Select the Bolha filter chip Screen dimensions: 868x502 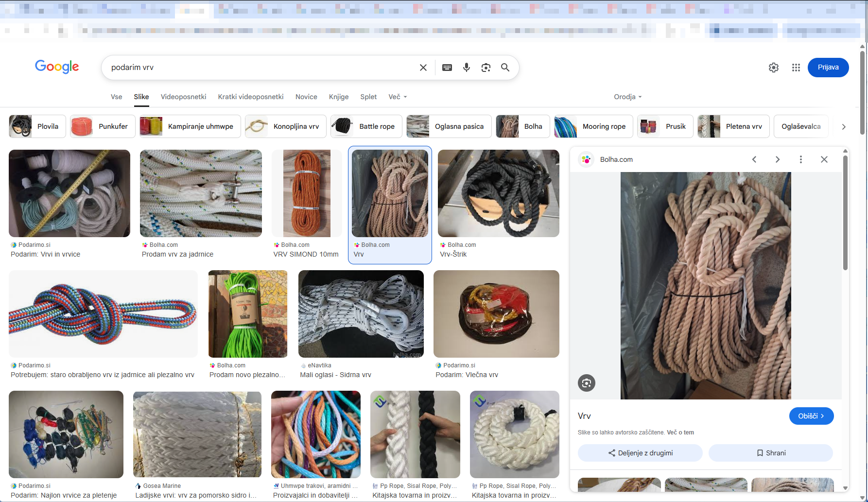pos(523,126)
